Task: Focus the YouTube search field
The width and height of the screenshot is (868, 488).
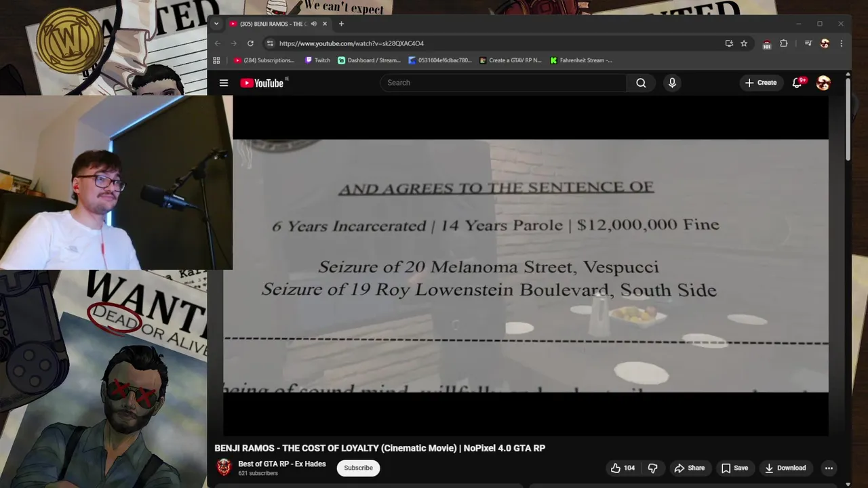Action: pyautogui.click(x=503, y=83)
